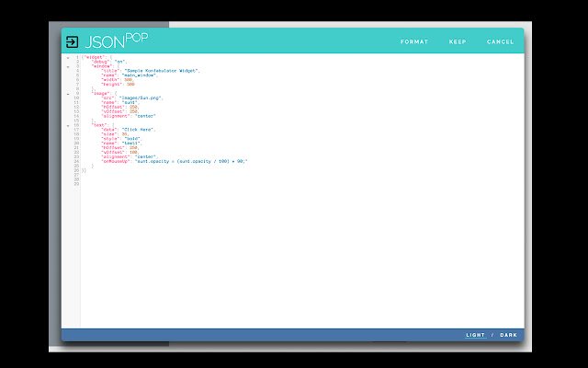Click the FORMAT button
The width and height of the screenshot is (588, 368).
point(414,41)
